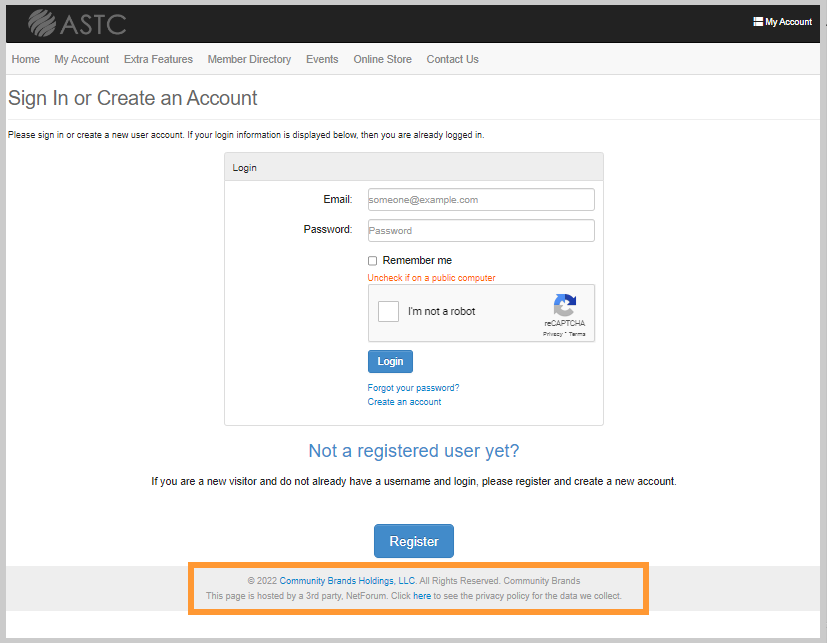
Task: Open My Account from the top bar
Action: pyautogui.click(x=783, y=21)
